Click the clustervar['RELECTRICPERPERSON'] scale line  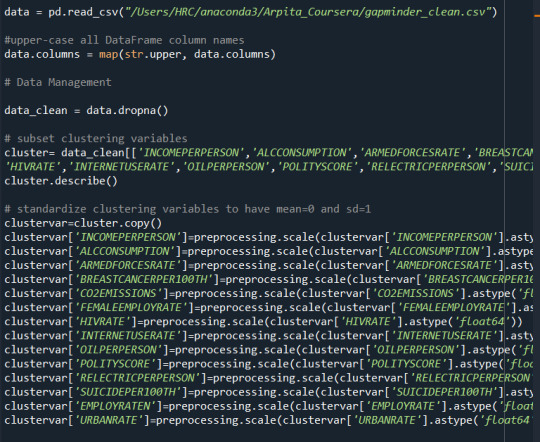(x=269, y=378)
